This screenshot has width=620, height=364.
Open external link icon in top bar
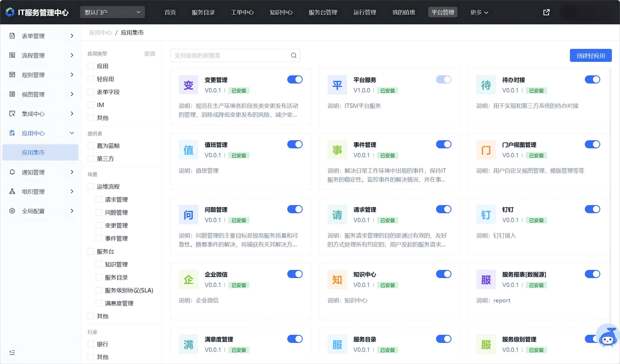546,12
